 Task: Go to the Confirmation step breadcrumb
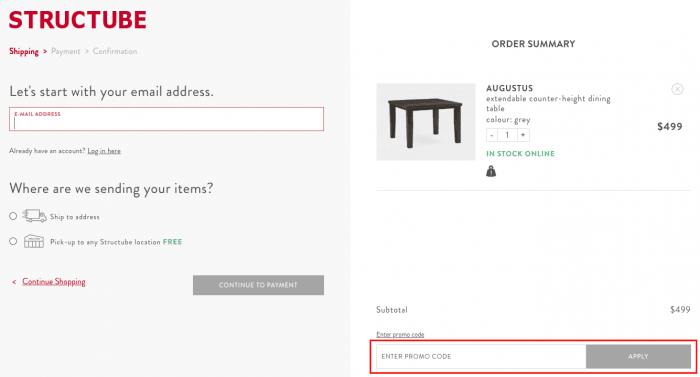[115, 51]
